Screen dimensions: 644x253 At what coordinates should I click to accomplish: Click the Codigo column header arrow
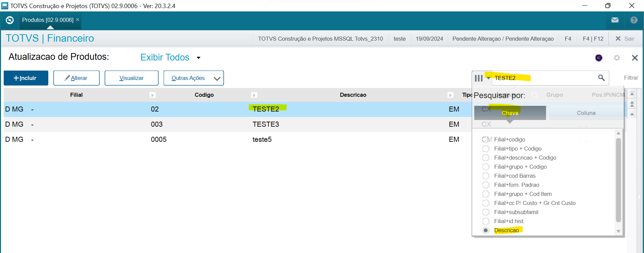[254, 95]
